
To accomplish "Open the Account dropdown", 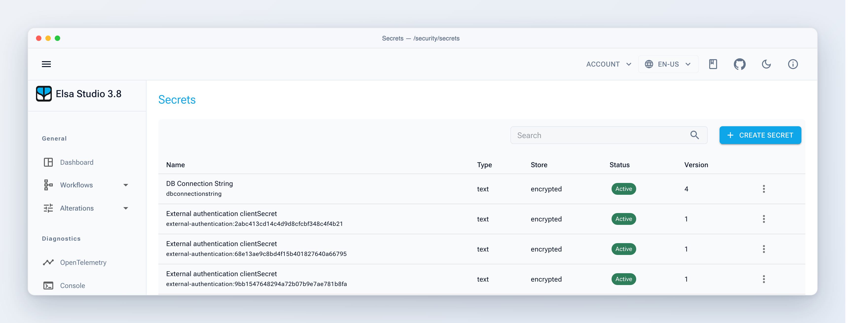I will [x=609, y=64].
